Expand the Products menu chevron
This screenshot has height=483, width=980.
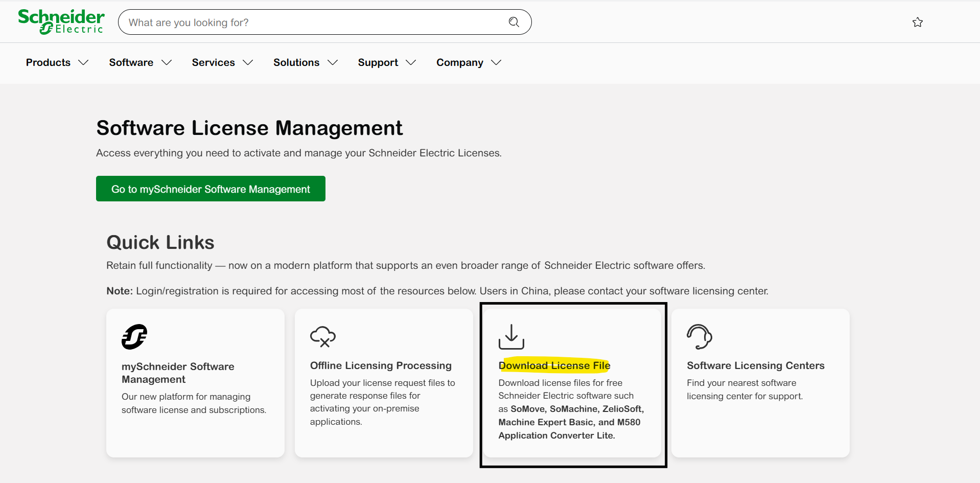[x=83, y=62]
